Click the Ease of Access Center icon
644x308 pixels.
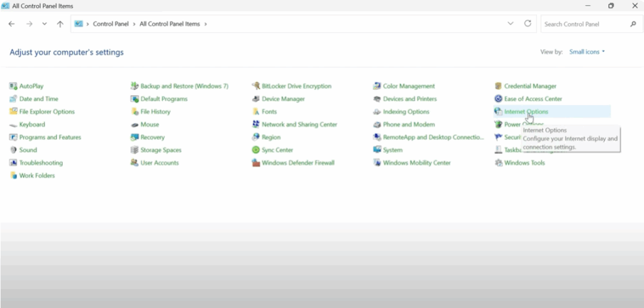[x=498, y=99]
